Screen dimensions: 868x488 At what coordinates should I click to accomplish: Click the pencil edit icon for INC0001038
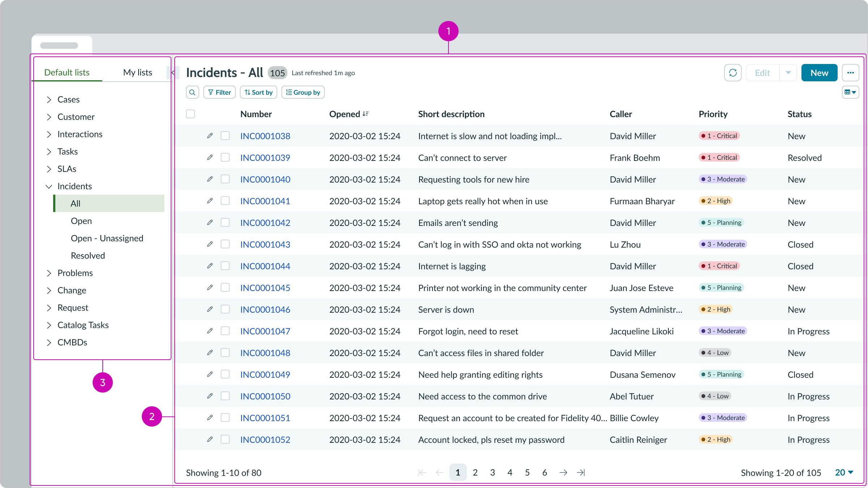point(210,136)
